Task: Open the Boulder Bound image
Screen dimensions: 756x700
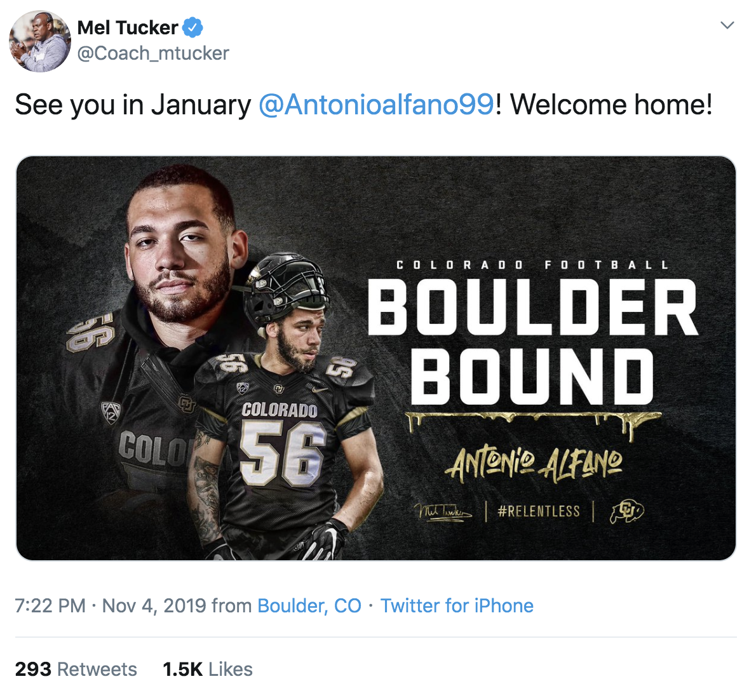Action: coord(376,358)
